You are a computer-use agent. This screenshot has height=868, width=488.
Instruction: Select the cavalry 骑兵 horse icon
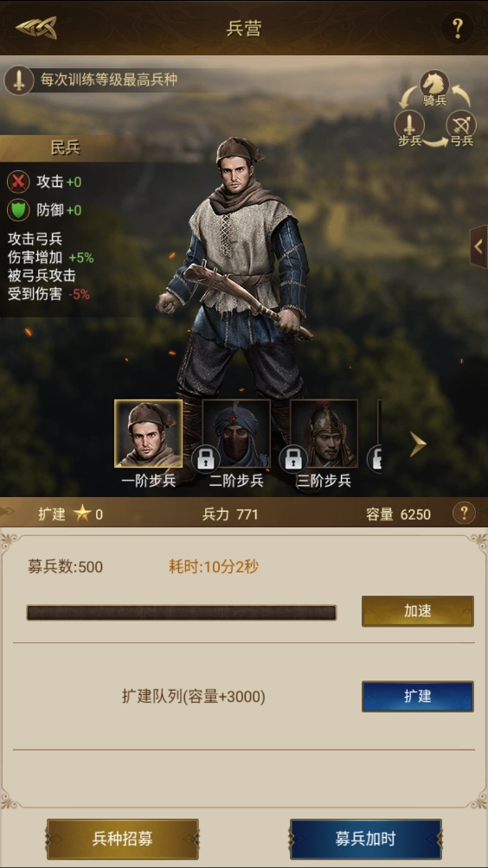tap(435, 85)
